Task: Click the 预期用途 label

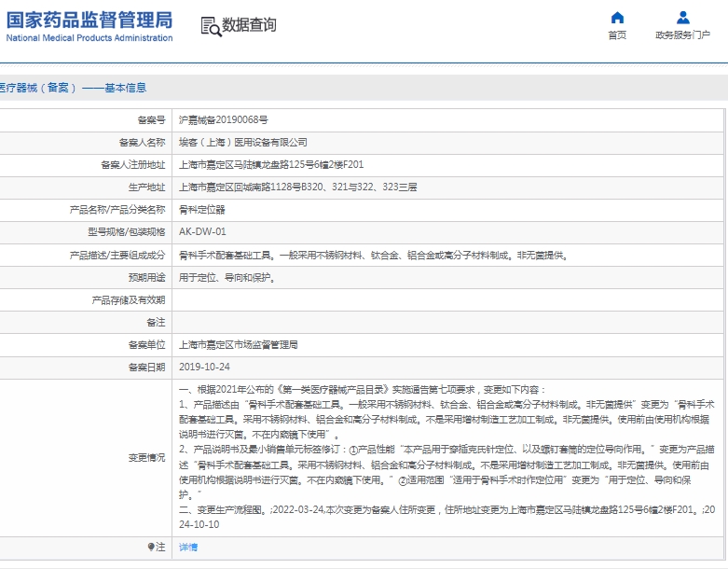Action: point(146,277)
